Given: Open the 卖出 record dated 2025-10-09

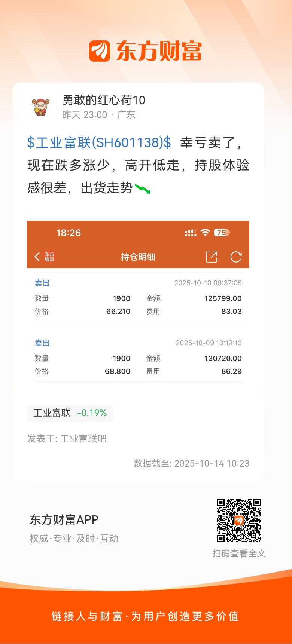Looking at the screenshot, I should pos(138,357).
